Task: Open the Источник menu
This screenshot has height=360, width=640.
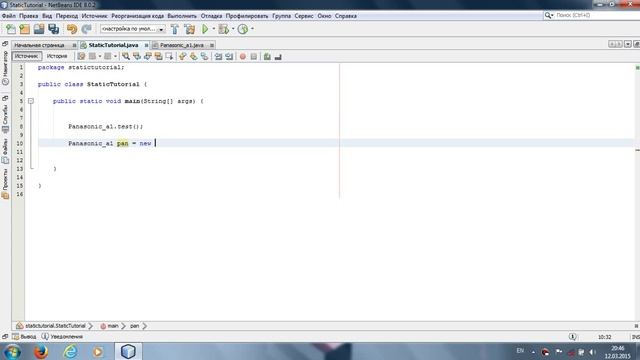Action: [x=94, y=16]
